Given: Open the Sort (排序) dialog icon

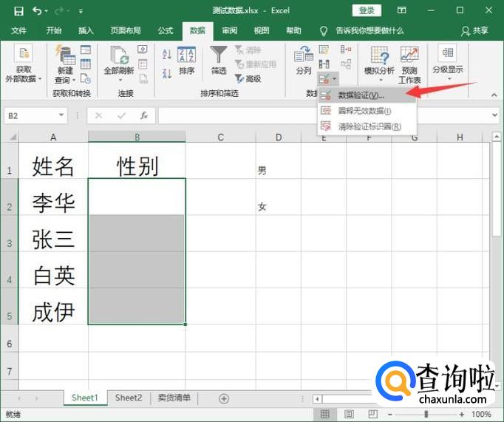Looking at the screenshot, I should (187, 59).
